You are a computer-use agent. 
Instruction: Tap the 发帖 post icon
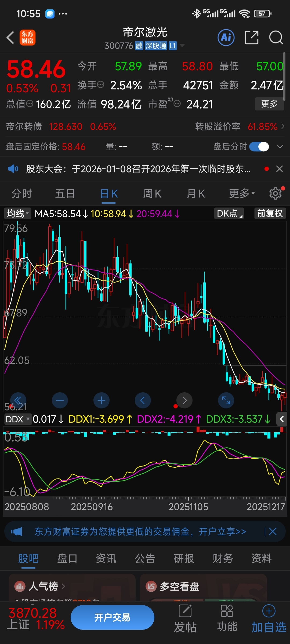[185, 611]
